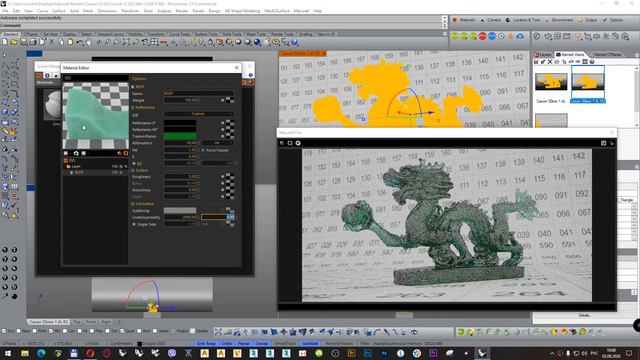Image resolution: width=640 pixels, height=360 pixels.
Task: Click the eye icon in bottom toolbar
Action: pyautogui.click(x=414, y=332)
